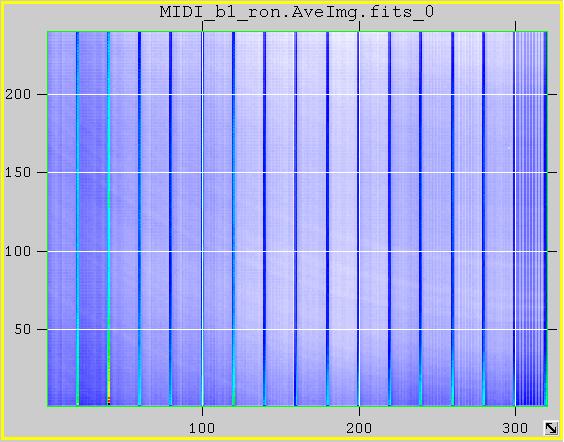Click the red hot pixel at column bottom
The width and height of the screenshot is (564, 442).
click(109, 400)
